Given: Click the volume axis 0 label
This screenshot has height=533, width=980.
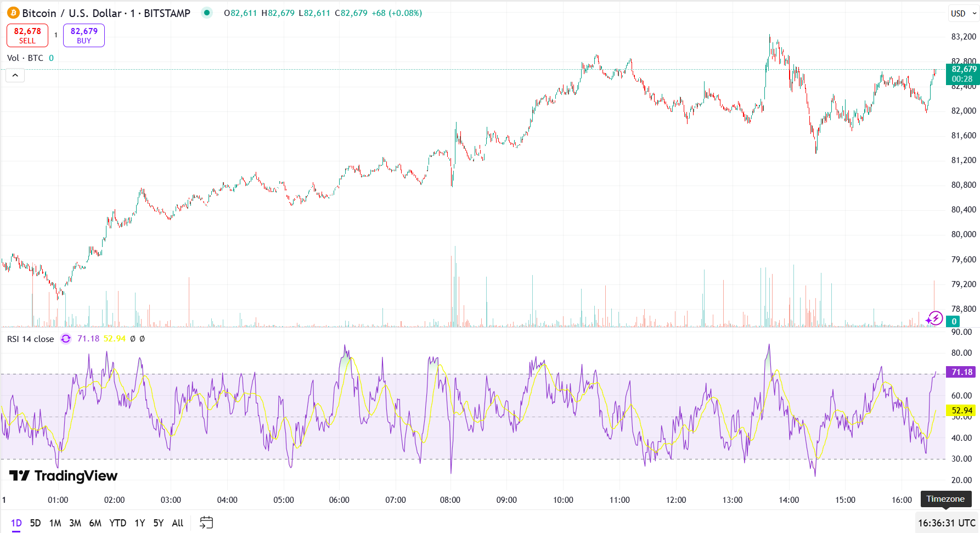Looking at the screenshot, I should tap(954, 322).
